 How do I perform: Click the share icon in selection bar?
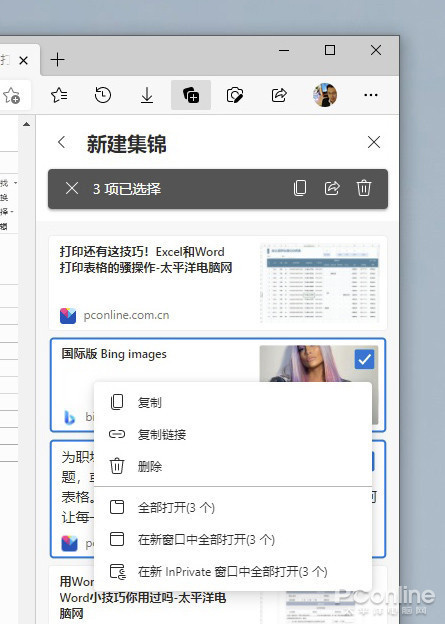[332, 188]
